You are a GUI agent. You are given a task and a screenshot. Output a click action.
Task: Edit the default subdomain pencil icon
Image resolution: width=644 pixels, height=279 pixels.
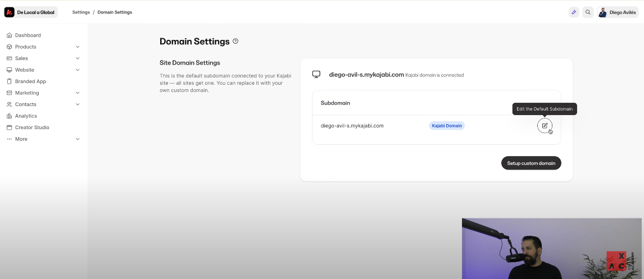pyautogui.click(x=545, y=126)
